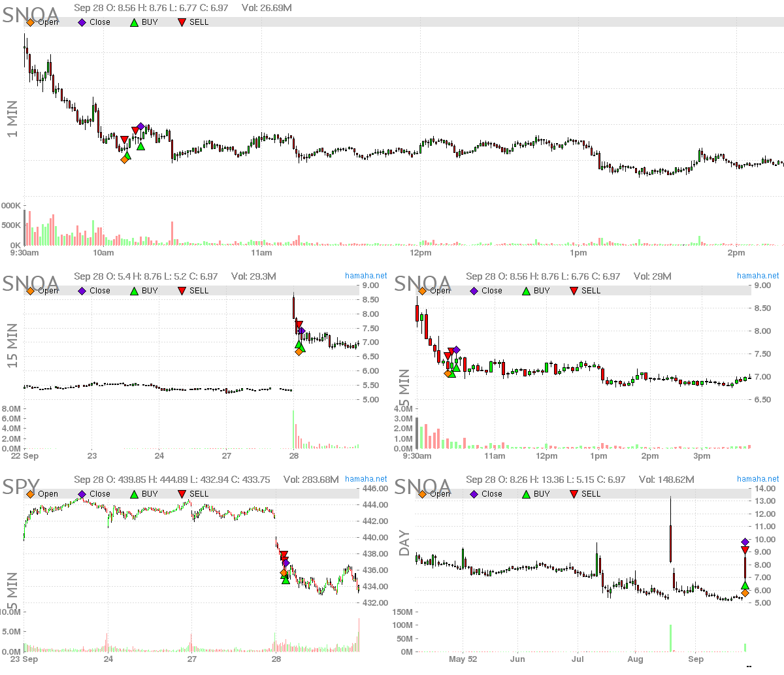Screen dimensions: 784x675
Task: Click the purple close marker on DAY chart candles
Action: click(x=745, y=542)
